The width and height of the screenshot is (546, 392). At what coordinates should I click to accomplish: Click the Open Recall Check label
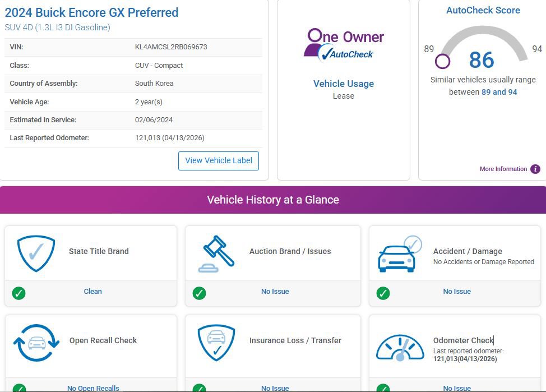[x=103, y=340]
